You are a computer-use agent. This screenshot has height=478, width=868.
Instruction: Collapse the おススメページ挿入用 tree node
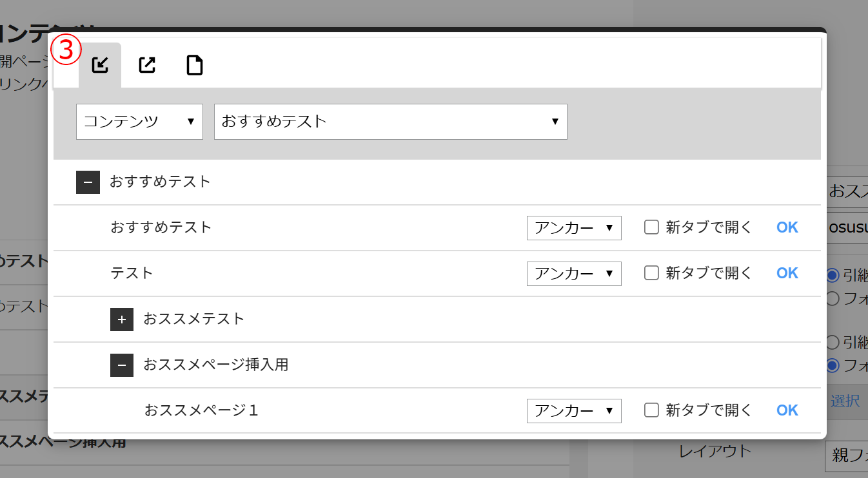tap(122, 365)
